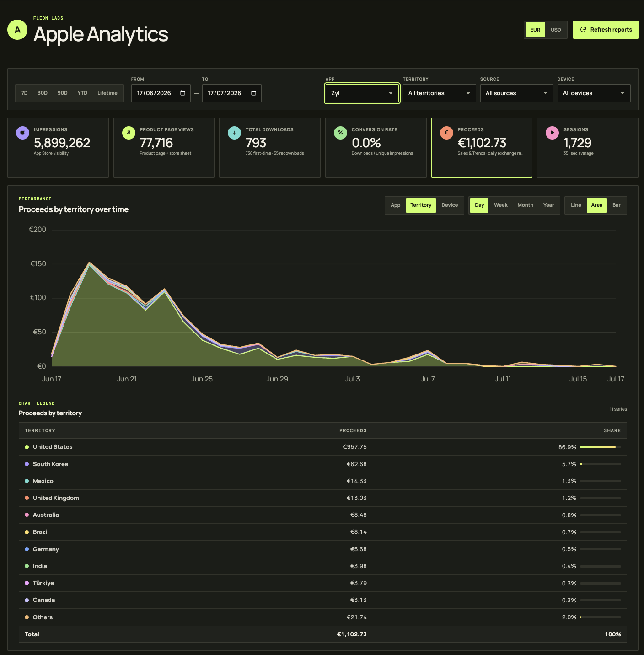The height and width of the screenshot is (655, 644).
Task: Open the App dropdown showing Zyl
Action: pos(362,93)
